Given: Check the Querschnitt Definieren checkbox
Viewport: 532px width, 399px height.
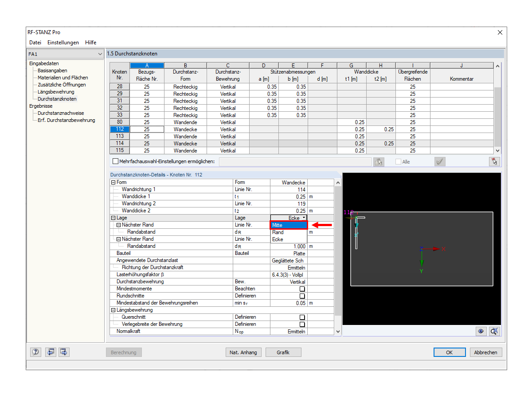Looking at the screenshot, I should (x=302, y=317).
